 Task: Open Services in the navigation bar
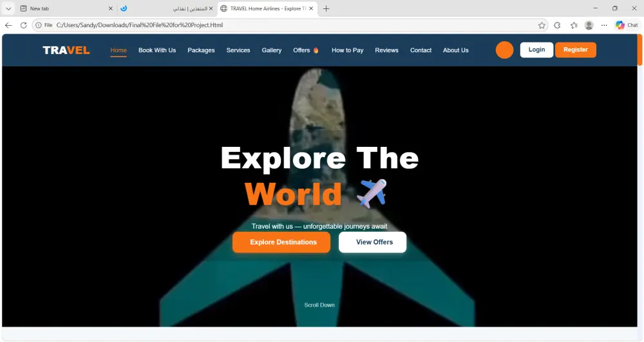[238, 50]
